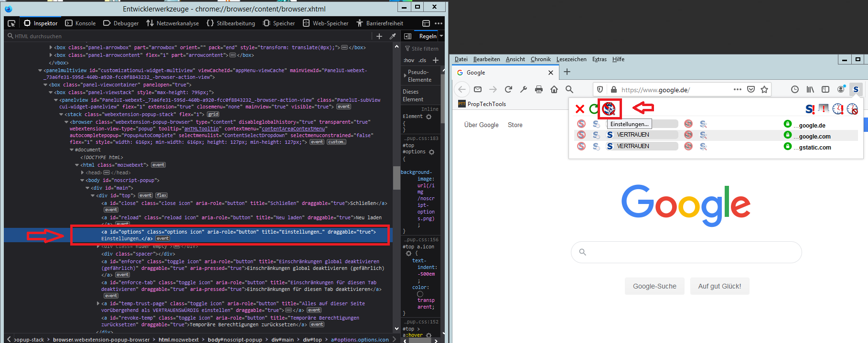The image size is (868, 343).
Task: Click the bookmark star in address bar
Action: [764, 89]
